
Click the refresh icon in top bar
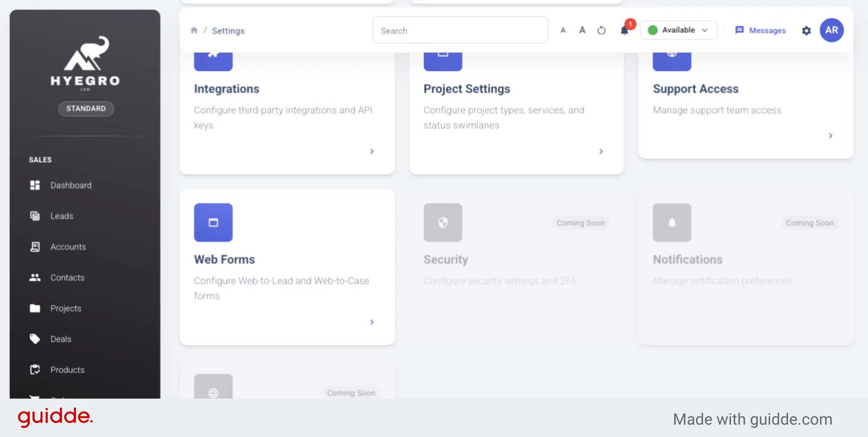[x=601, y=30]
